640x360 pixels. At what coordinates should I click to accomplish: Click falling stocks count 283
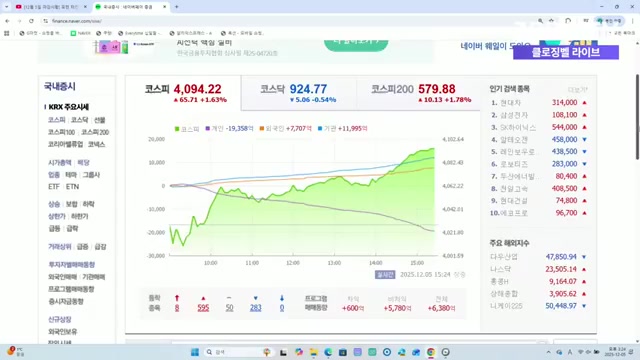pyautogui.click(x=256, y=308)
